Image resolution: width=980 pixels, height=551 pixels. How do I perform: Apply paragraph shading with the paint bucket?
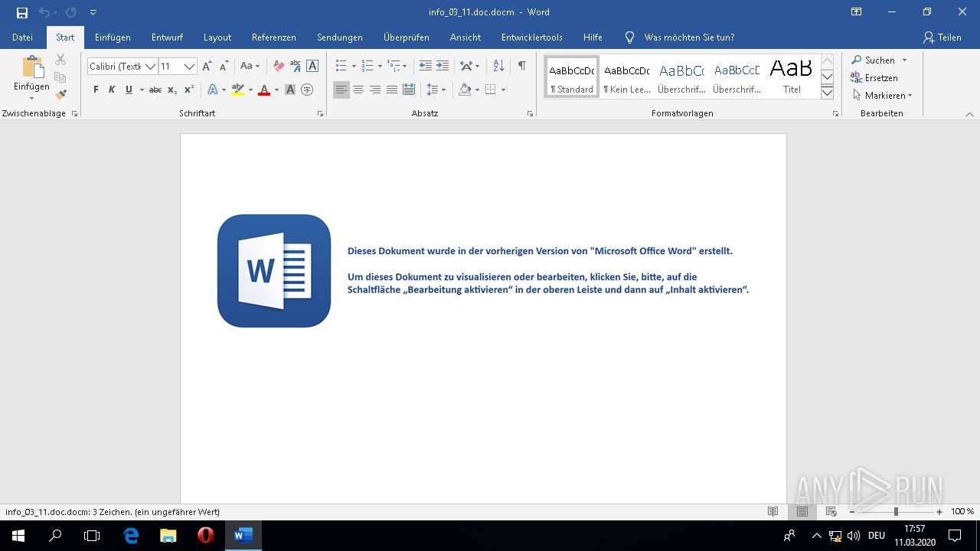tap(465, 90)
